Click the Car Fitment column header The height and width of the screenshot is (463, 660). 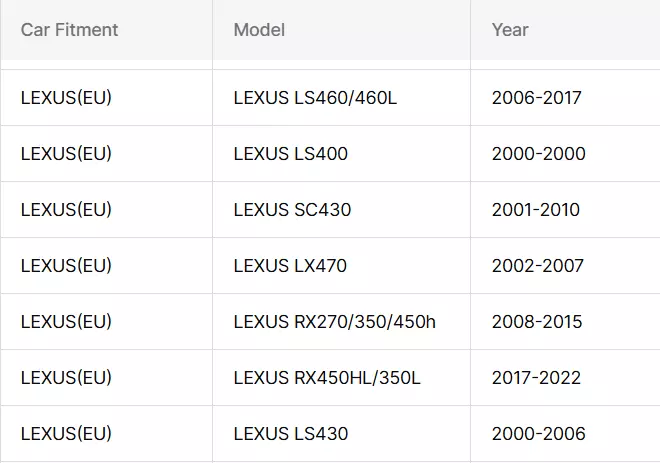(106, 30)
